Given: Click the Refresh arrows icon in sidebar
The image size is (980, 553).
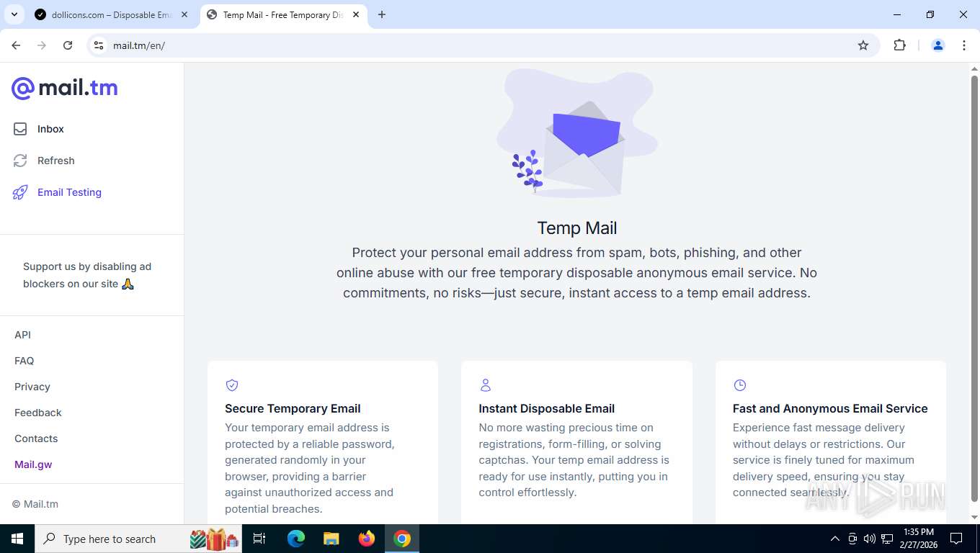Looking at the screenshot, I should click(x=20, y=161).
